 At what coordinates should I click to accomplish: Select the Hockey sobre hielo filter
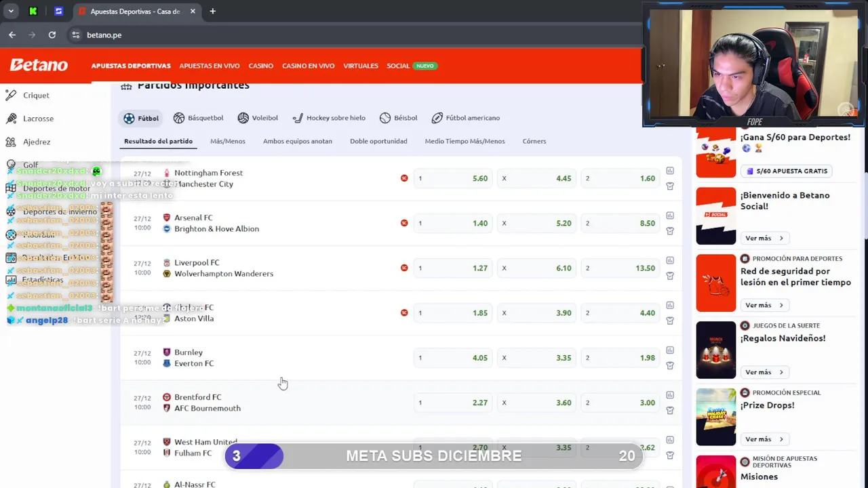pos(329,118)
